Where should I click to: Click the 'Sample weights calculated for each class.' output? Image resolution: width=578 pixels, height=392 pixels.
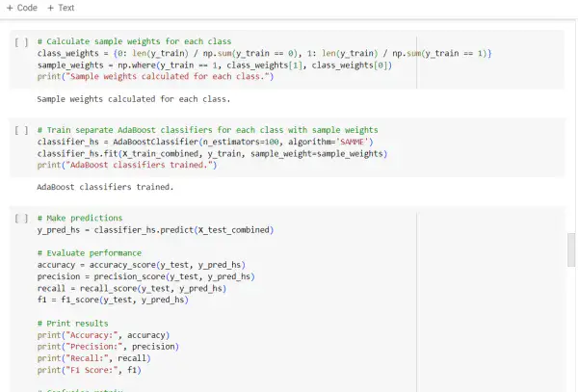[x=133, y=99]
